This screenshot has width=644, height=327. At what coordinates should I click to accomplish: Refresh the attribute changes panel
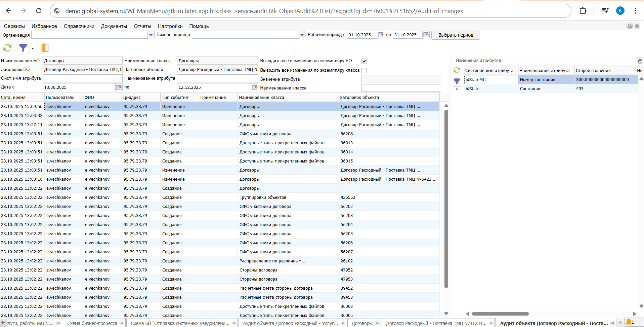457,70
